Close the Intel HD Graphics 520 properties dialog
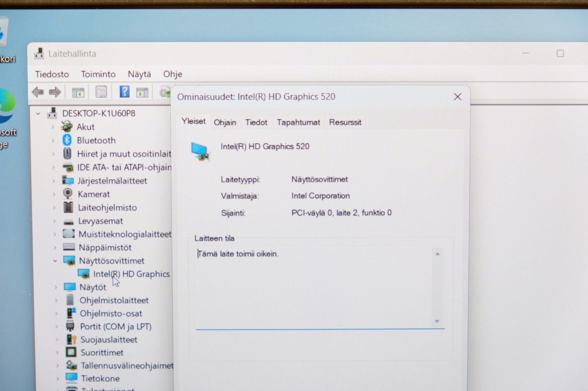The image size is (588, 391). (458, 97)
